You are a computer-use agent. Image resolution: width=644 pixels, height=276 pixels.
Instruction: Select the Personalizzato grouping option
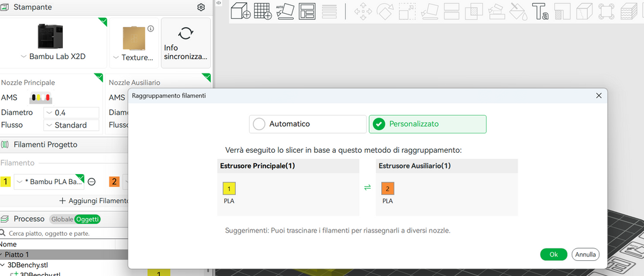428,124
